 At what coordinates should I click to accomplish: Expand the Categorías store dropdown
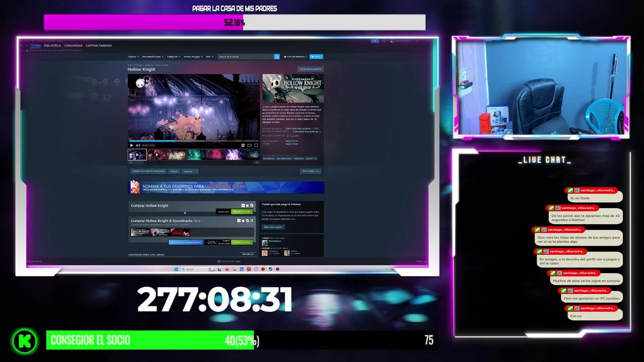(174, 57)
